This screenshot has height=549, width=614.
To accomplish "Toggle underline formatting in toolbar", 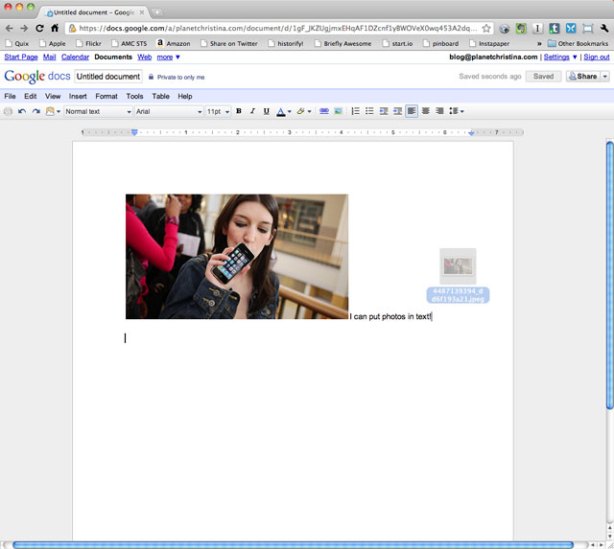I will pos(266,111).
